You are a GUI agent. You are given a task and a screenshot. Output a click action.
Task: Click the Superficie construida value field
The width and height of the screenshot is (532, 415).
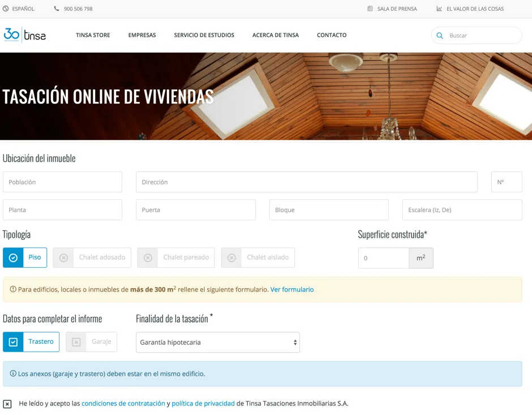click(x=384, y=258)
